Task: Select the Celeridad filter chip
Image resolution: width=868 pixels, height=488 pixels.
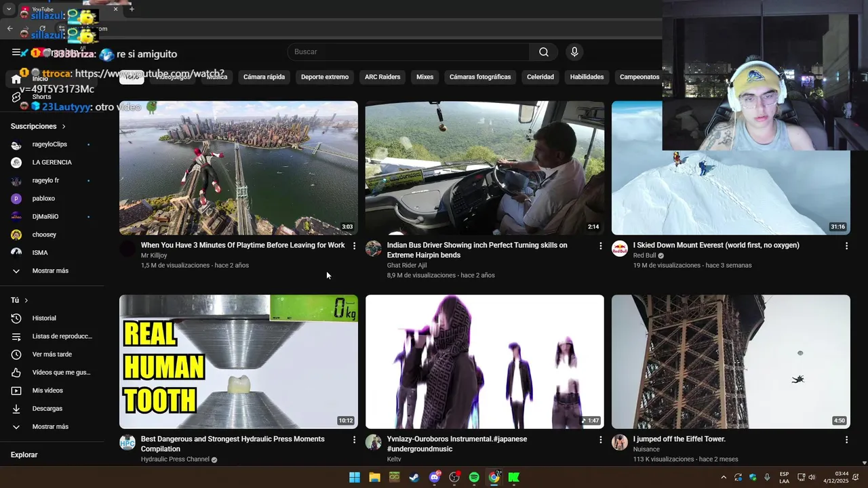Action: point(540,77)
